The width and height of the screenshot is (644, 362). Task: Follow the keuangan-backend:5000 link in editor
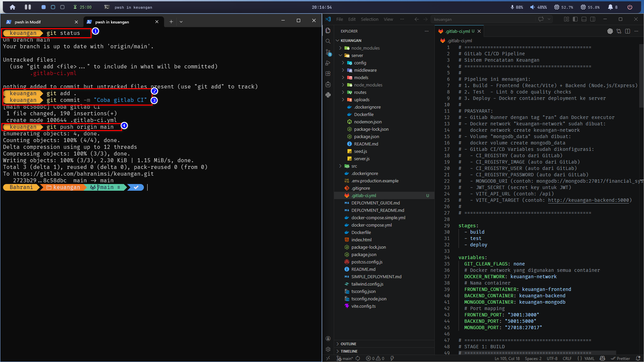click(x=588, y=200)
